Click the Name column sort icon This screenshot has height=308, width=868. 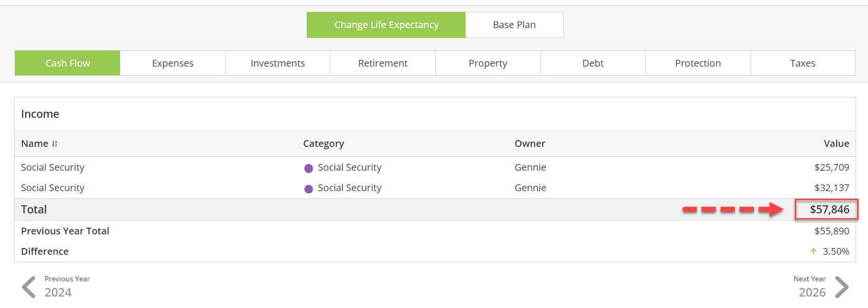(x=55, y=144)
